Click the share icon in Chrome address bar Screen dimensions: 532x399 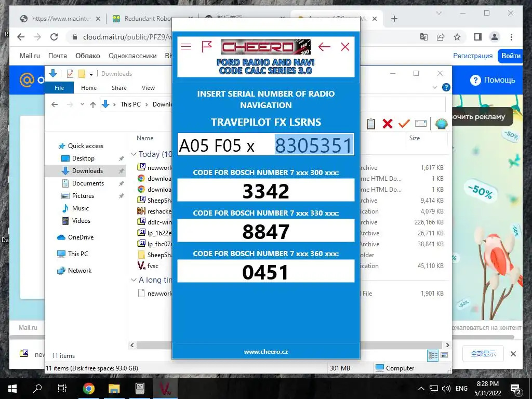(441, 37)
